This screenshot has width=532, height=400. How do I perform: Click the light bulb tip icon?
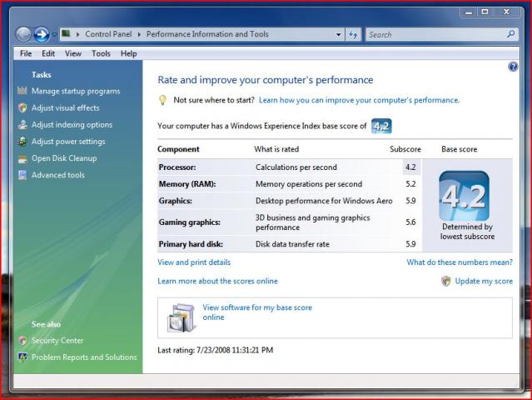[162, 100]
